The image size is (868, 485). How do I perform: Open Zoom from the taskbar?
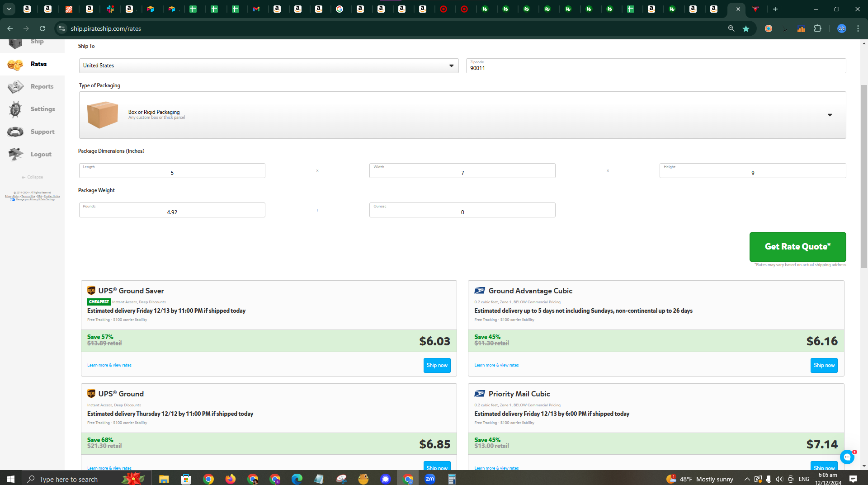click(x=430, y=479)
